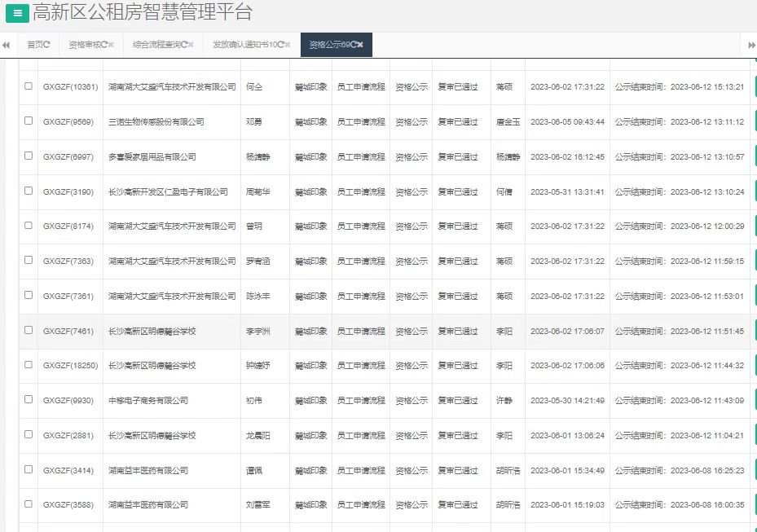Click the refresh icon on the 首页 tab
Image resolution: width=757 pixels, height=532 pixels.
click(47, 45)
